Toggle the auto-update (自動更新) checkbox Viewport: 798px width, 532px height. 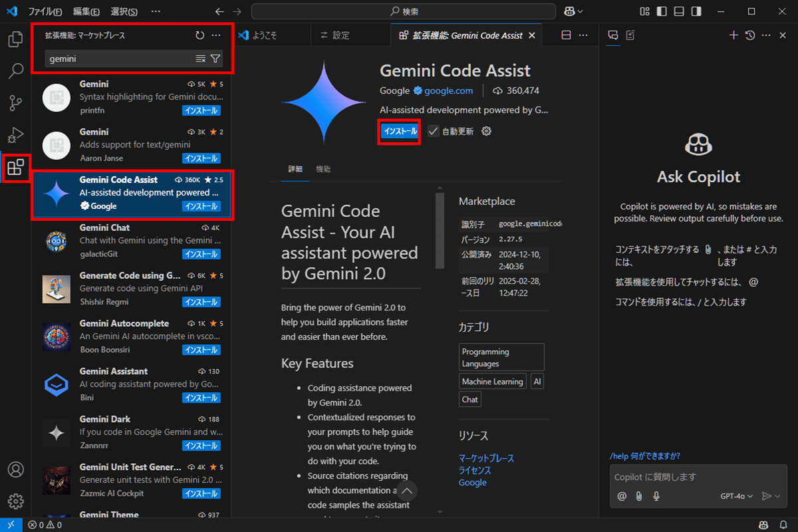coord(433,131)
